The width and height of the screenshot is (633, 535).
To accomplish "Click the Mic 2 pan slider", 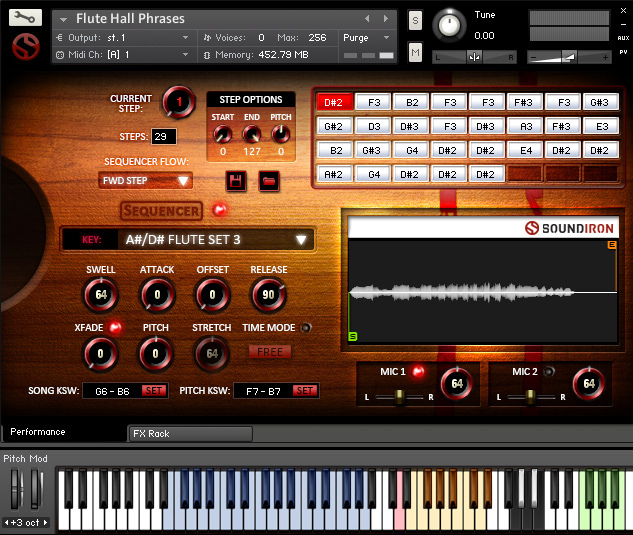I will (x=530, y=397).
